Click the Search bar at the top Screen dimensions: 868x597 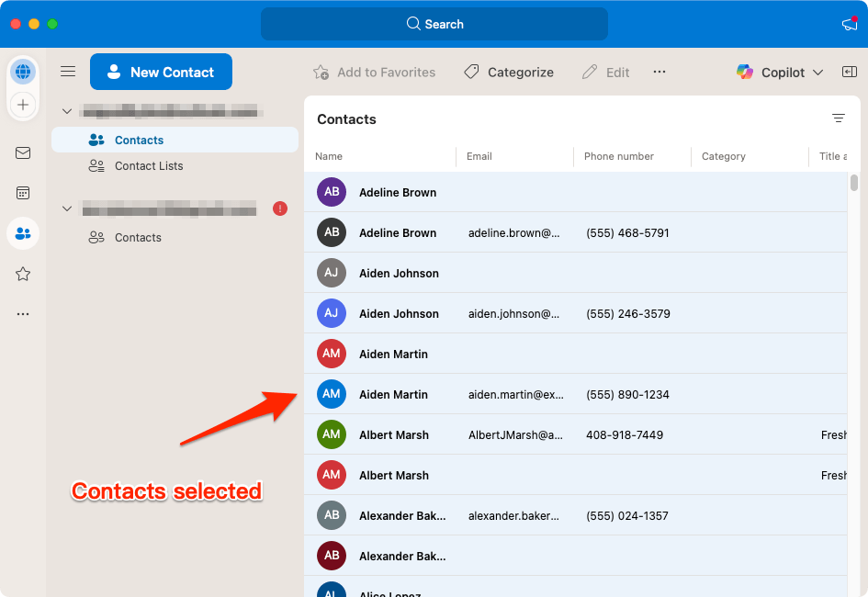click(x=434, y=23)
